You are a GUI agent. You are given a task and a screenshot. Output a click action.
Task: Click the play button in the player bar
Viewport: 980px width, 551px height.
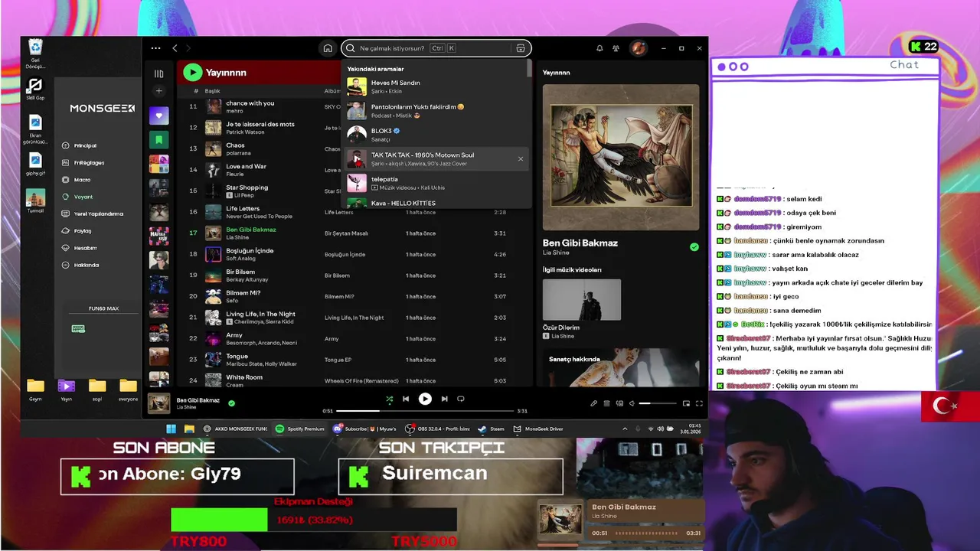coord(425,399)
